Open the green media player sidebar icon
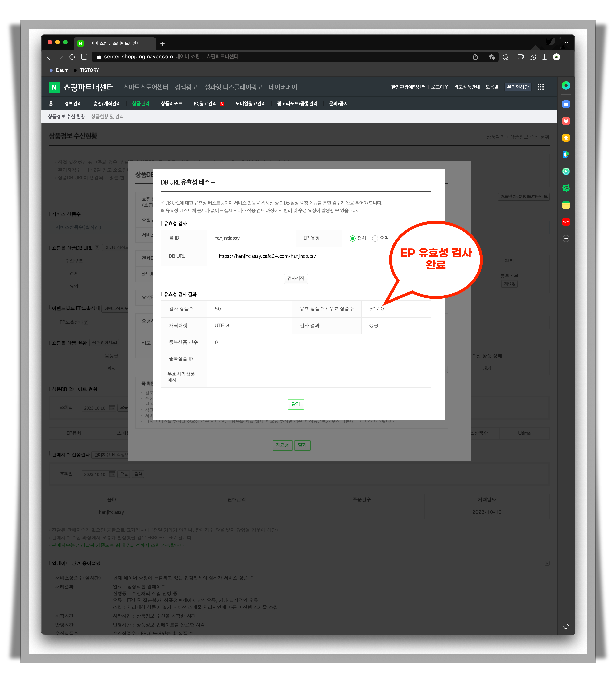Image resolution: width=616 pixels, height=683 pixels. coord(566,171)
